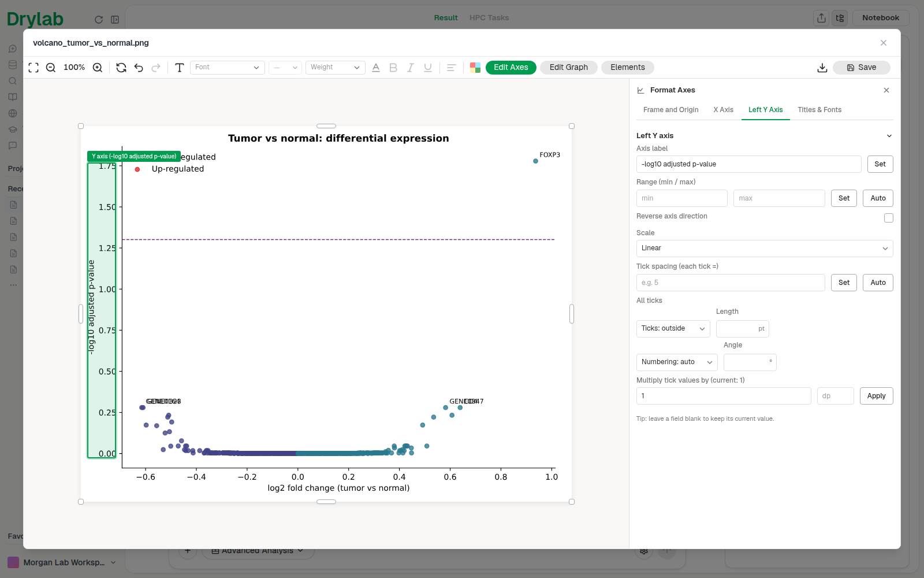Open the Weight dropdown
924x578 pixels.
pyautogui.click(x=336, y=68)
